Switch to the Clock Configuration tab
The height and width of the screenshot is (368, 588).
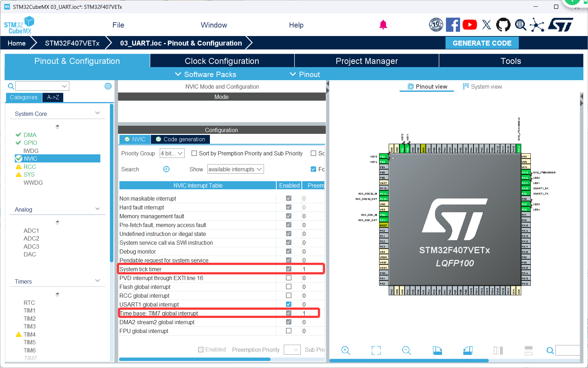click(222, 61)
